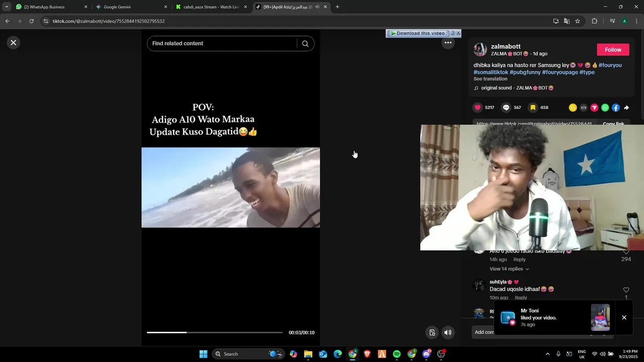Type in the Find related content field
This screenshot has height=362, width=644.
click(221, 44)
